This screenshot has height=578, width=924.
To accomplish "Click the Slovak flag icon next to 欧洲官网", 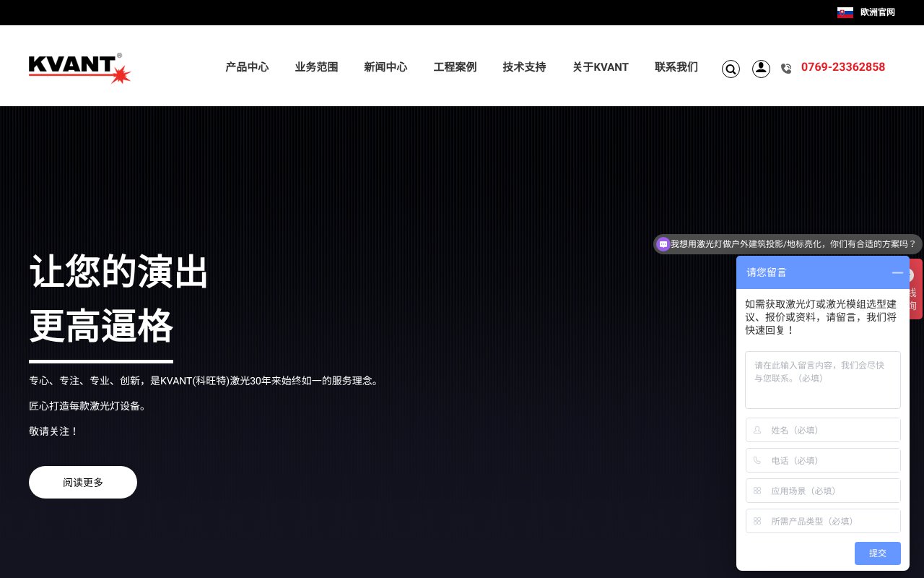I will click(x=845, y=12).
